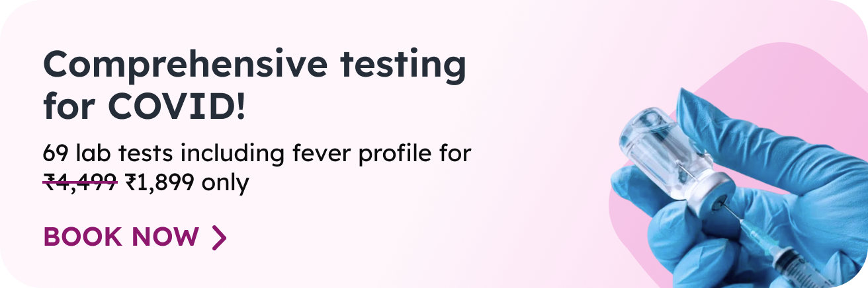
Task: Click the struck-through ₹4,499 price
Action: click(x=80, y=182)
